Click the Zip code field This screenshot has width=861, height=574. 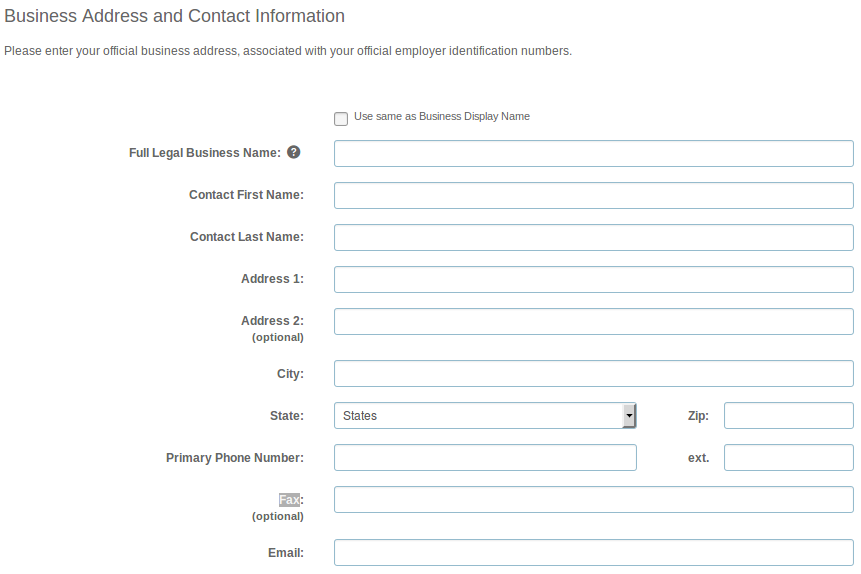click(789, 415)
